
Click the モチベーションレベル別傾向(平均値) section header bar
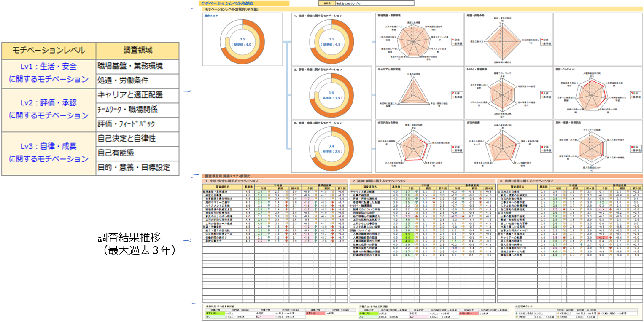(422, 9)
